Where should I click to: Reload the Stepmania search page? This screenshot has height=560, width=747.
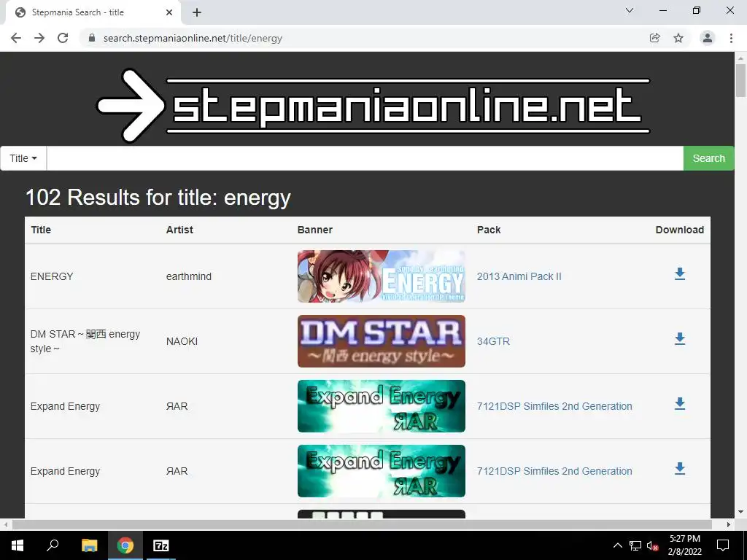click(x=63, y=38)
